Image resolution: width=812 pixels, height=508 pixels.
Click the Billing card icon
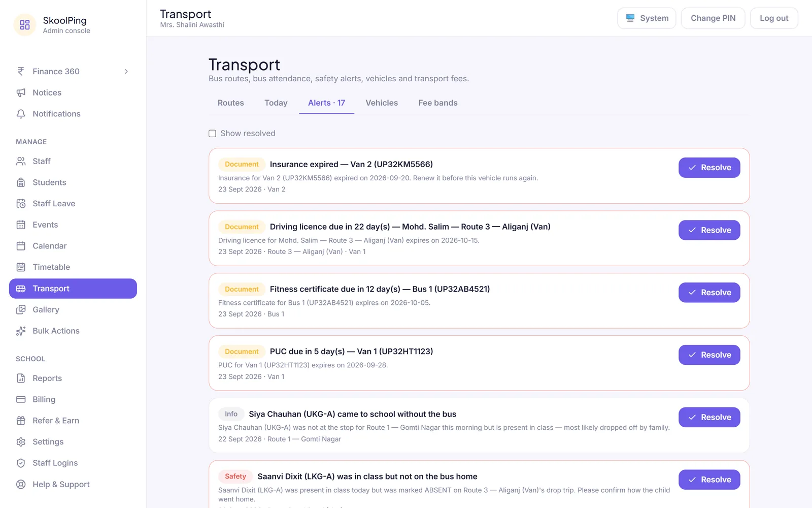click(21, 399)
